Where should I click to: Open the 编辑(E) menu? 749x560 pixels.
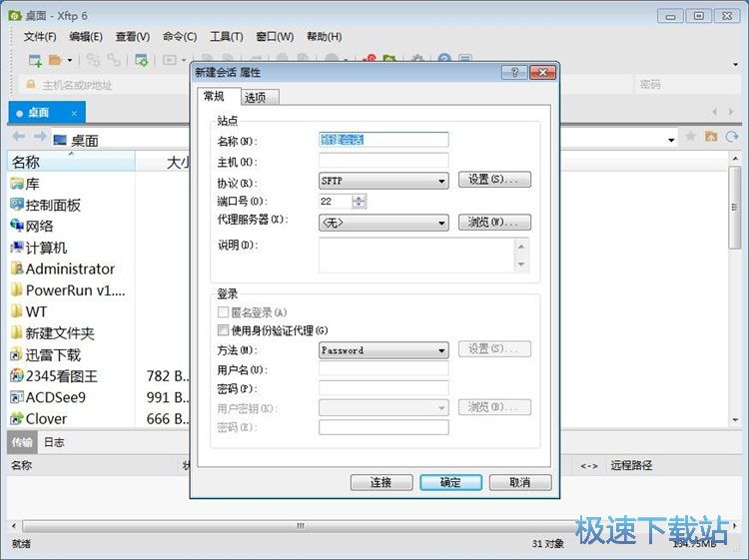[86, 37]
